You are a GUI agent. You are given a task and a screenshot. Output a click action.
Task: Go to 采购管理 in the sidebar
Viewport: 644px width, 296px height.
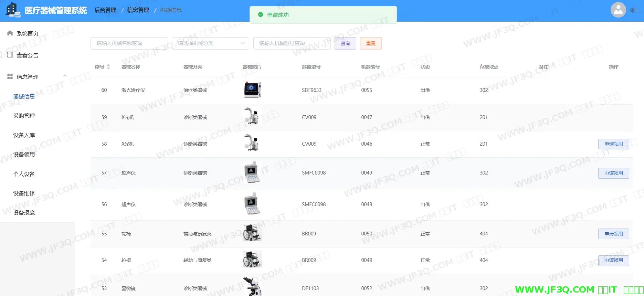click(24, 116)
